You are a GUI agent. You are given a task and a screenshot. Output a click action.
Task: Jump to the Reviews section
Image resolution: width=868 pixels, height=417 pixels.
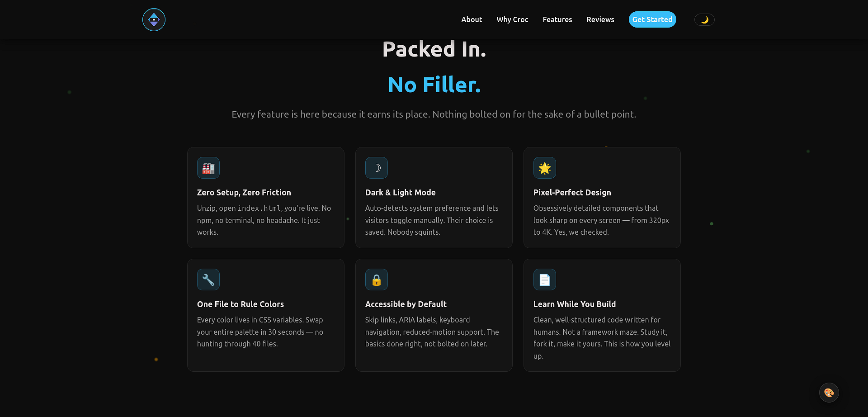click(600, 19)
